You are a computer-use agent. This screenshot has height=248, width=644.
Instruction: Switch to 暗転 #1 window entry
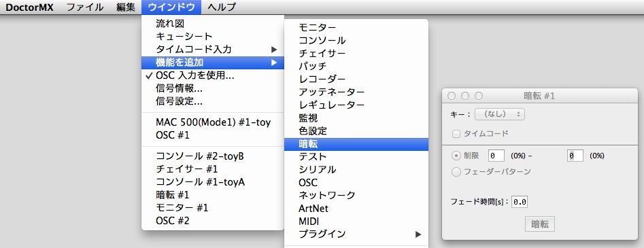tap(213, 194)
